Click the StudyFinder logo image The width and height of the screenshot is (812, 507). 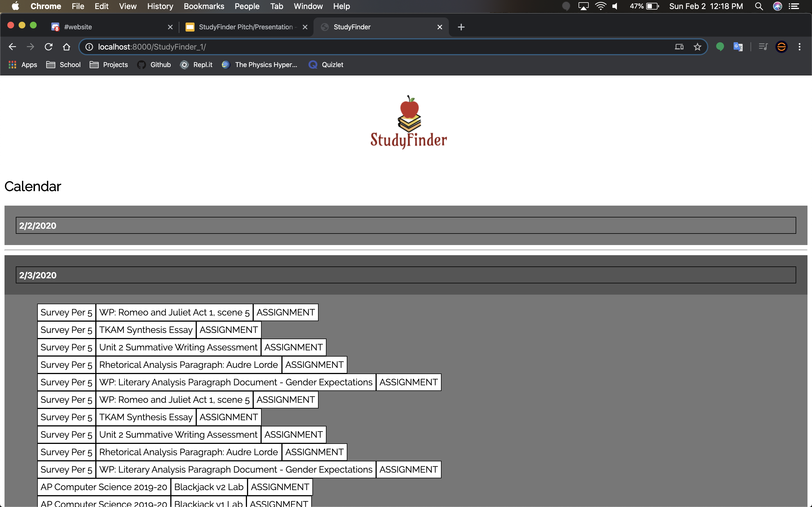(x=408, y=123)
